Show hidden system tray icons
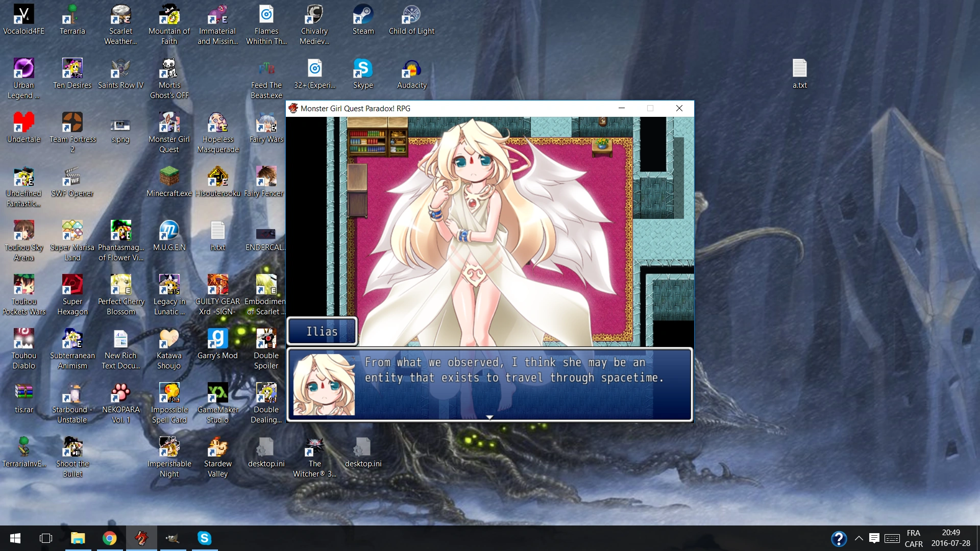 coord(859,538)
